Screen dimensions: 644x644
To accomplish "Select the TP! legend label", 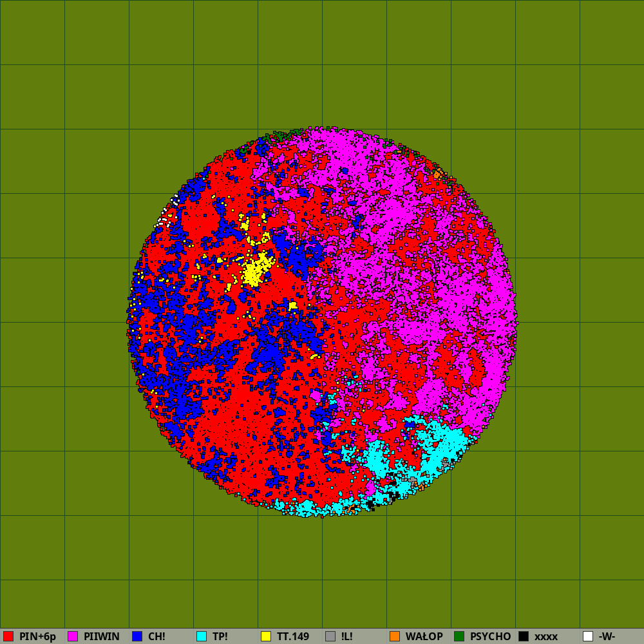I will [x=220, y=637].
